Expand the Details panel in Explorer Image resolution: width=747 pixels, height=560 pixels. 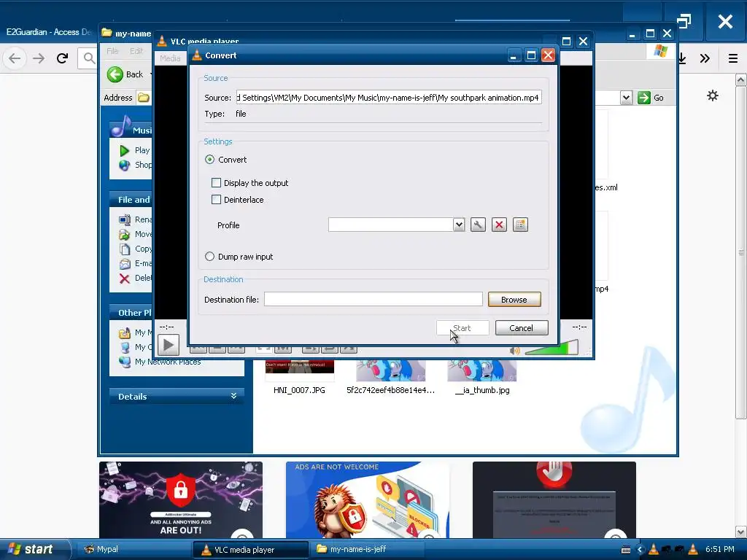tap(233, 396)
